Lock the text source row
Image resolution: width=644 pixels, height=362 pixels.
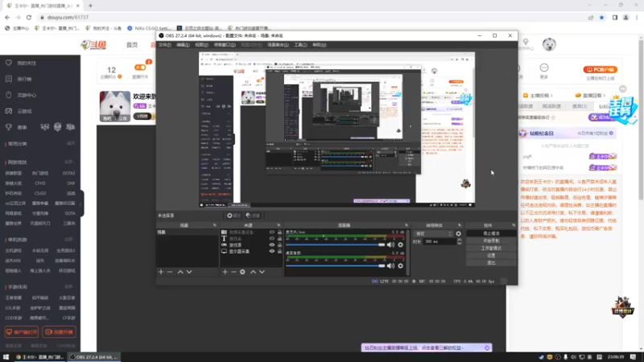(x=279, y=238)
